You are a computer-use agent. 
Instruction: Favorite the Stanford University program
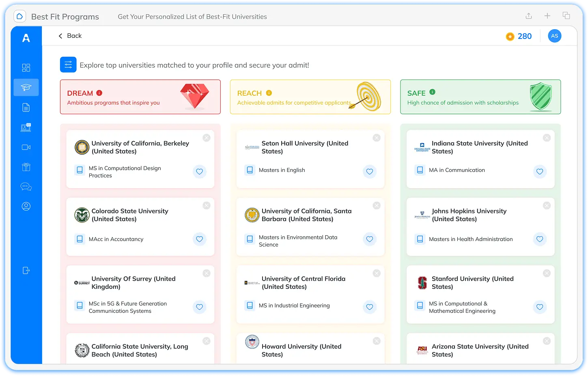coord(540,307)
